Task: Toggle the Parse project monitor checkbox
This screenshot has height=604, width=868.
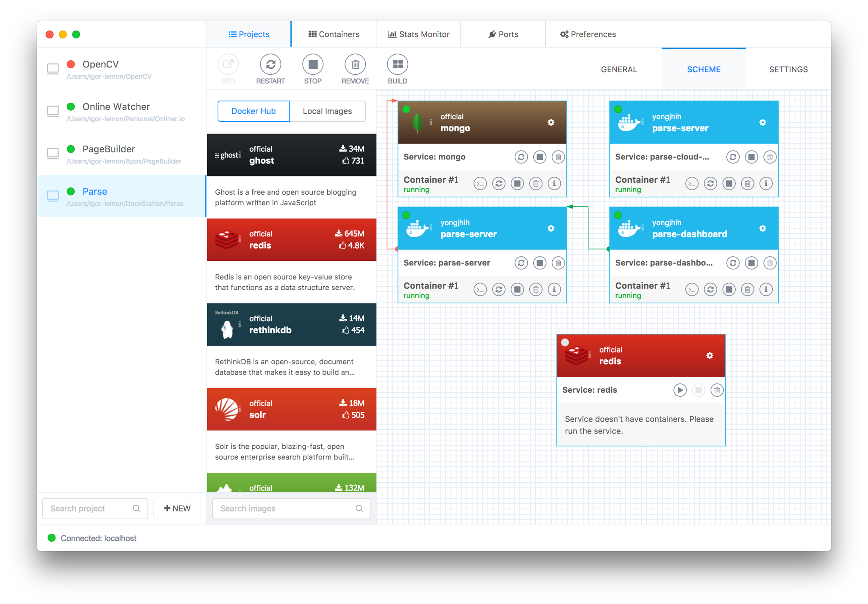Action: (x=53, y=196)
